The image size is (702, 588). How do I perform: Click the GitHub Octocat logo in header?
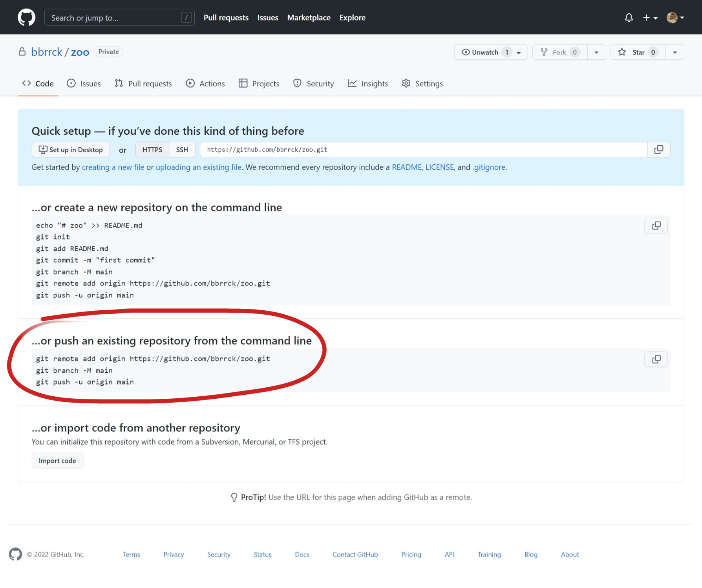[x=26, y=18]
